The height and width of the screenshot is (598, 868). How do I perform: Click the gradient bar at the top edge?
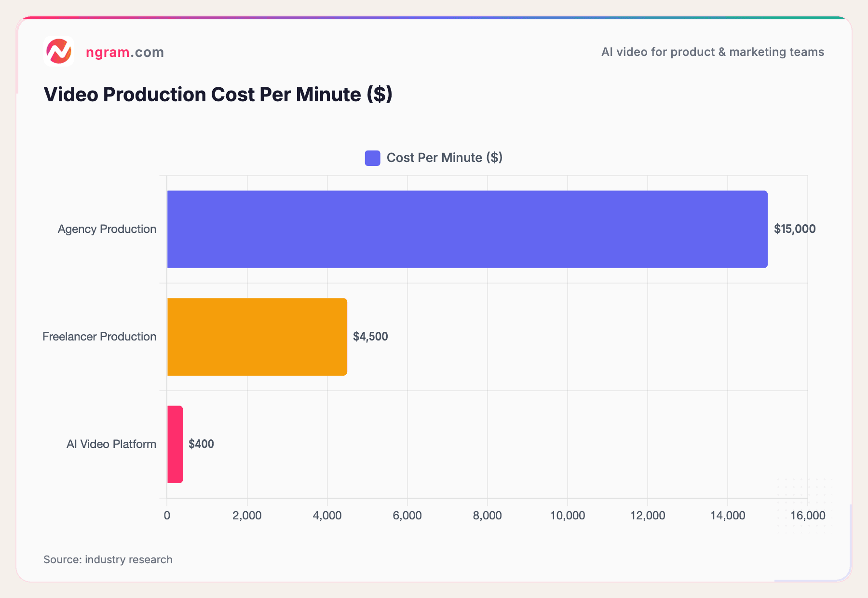tap(434, 15)
